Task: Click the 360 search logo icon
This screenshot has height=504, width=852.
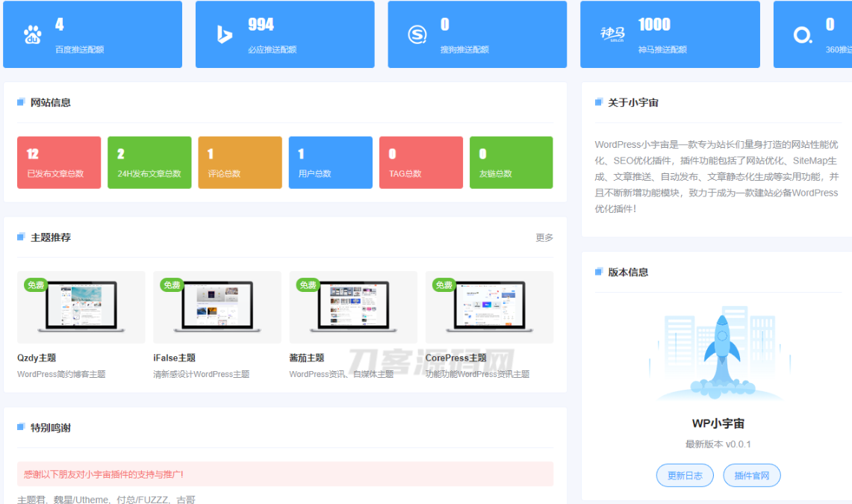Action: click(x=803, y=35)
